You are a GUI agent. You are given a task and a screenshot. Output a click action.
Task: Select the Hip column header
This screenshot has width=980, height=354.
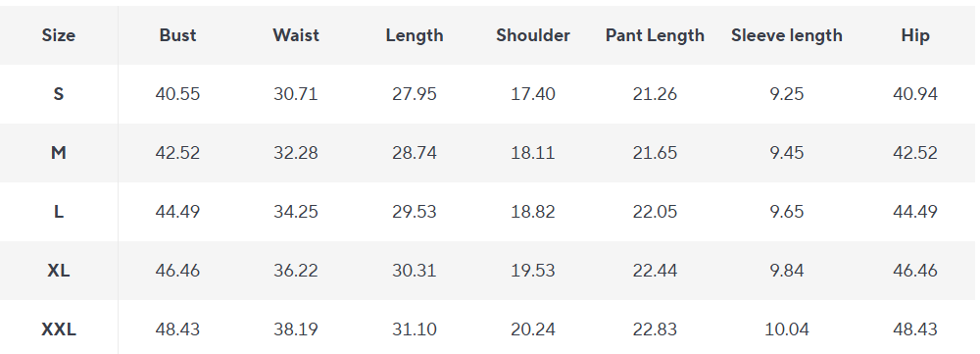(915, 35)
